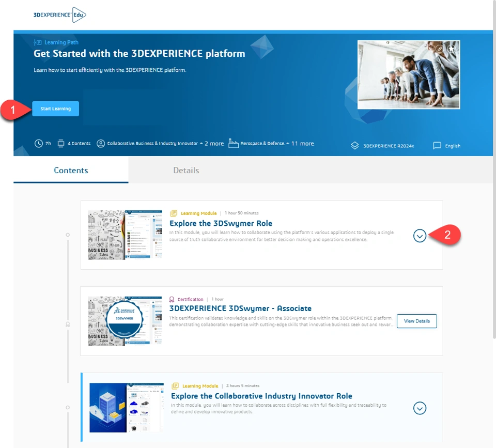This screenshot has height=448, width=496.
Task: Click the role person icon
Action: coord(101,143)
